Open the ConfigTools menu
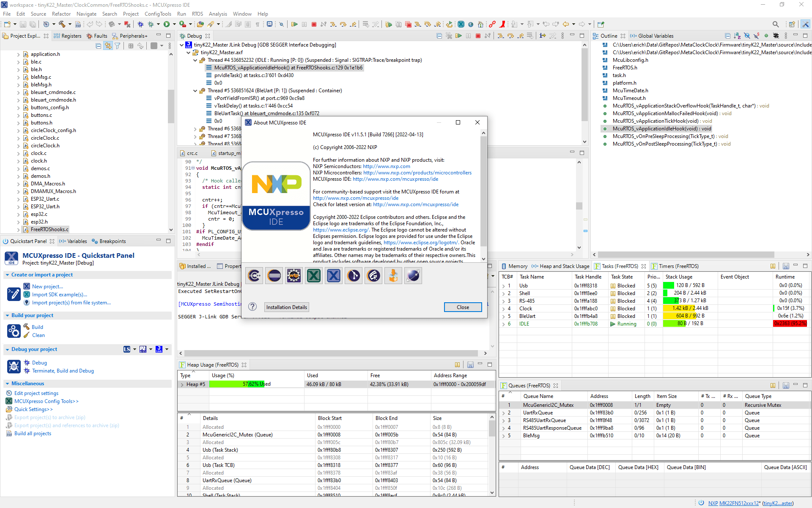Image resolution: width=812 pixels, height=508 pixels. (x=158, y=14)
